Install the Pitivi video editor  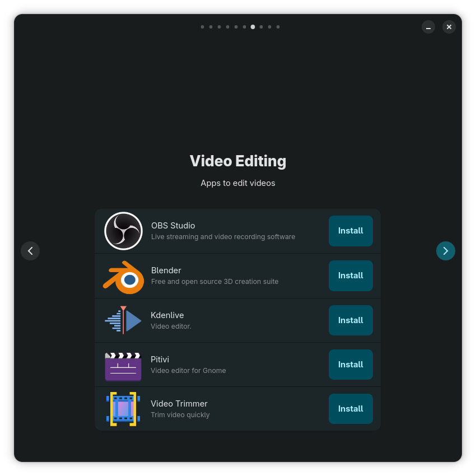(x=351, y=365)
